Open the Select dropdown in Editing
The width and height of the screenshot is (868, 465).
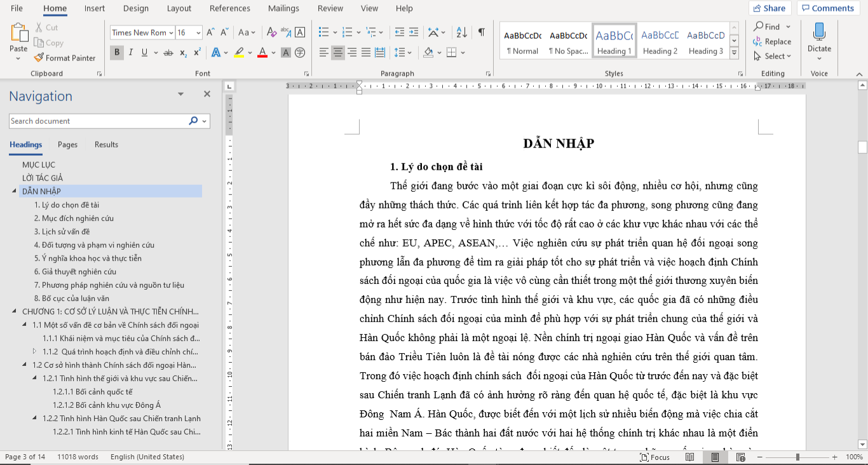(773, 56)
